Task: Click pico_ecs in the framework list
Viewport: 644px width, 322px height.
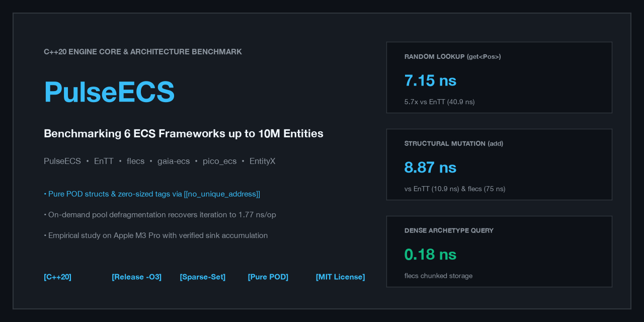Action: click(219, 162)
